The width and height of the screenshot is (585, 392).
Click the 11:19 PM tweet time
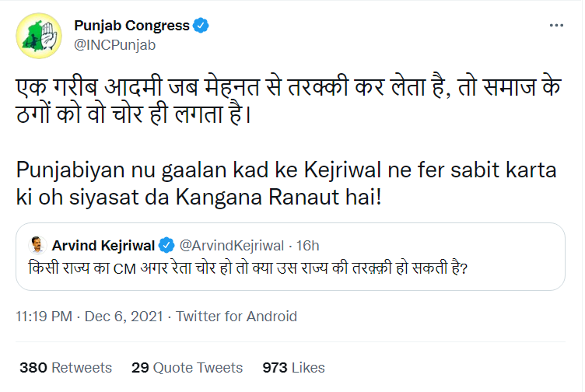(x=44, y=317)
